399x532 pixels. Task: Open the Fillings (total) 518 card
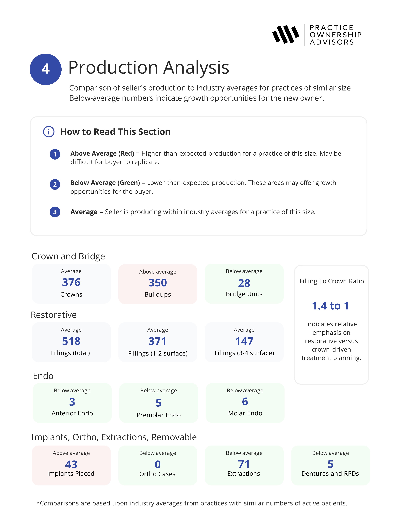pos(71,342)
